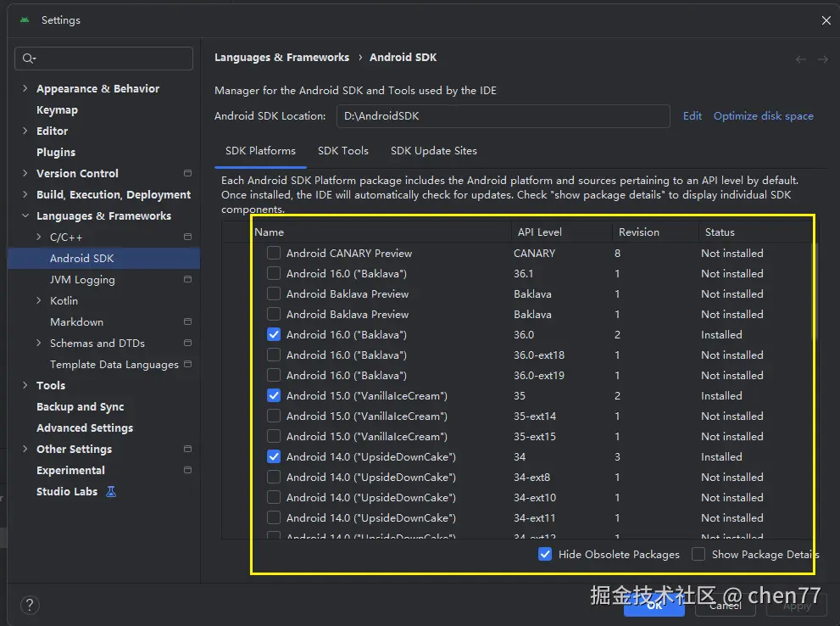The width and height of the screenshot is (840, 626).
Task: Uncheck Android 14.0 UpsideDownCake API 34 checkbox
Action: (x=274, y=456)
